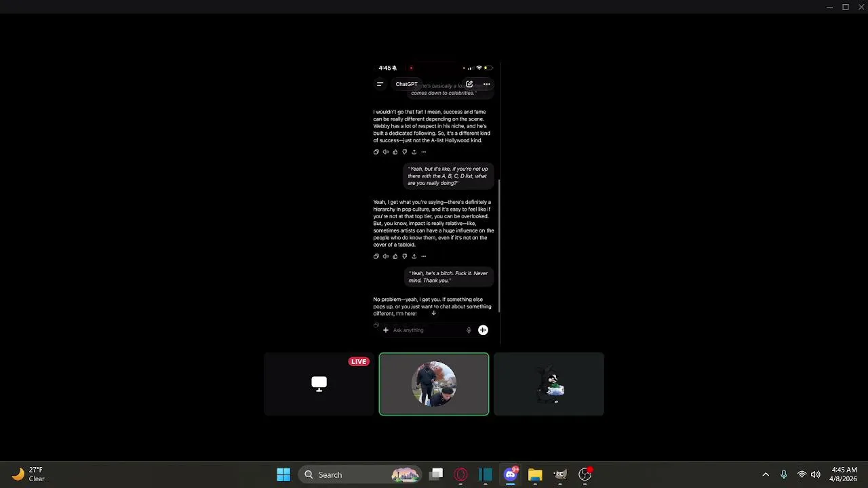This screenshot has width=868, height=488.
Task: Expand the hidden system tray icons chevron
Action: pos(766,474)
